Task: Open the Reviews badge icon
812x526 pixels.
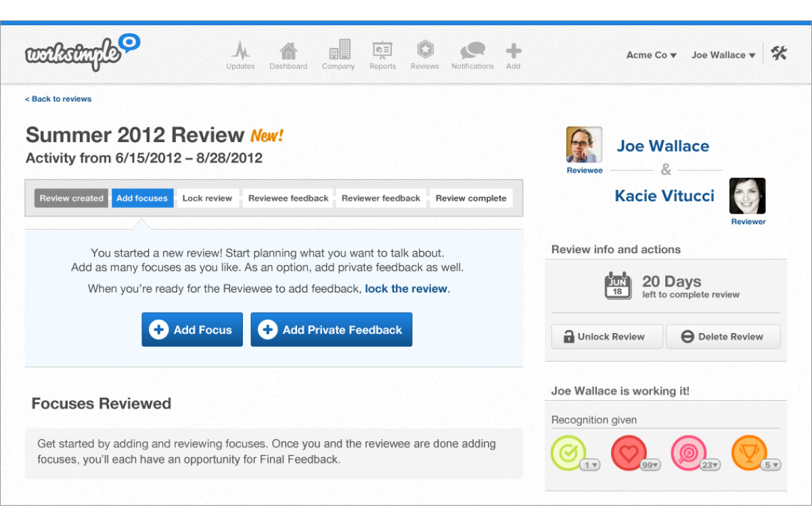Action: tap(424, 51)
